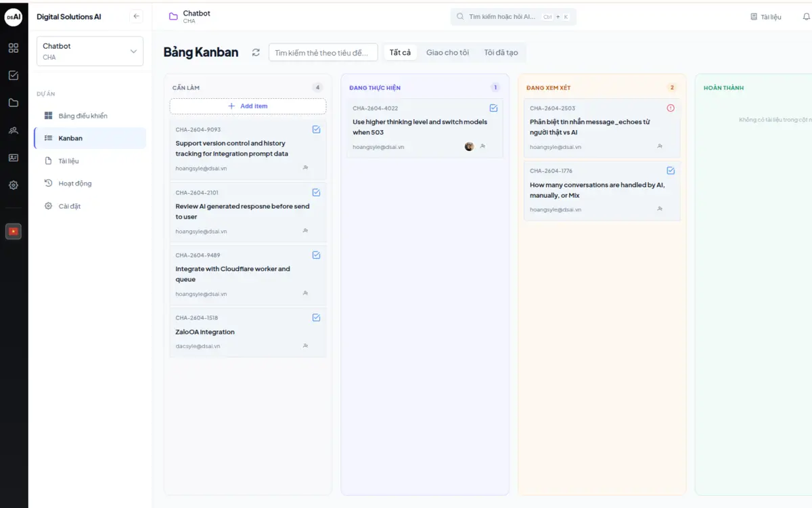This screenshot has height=508, width=812.
Task: Click the global AI search box
Action: [x=514, y=17]
